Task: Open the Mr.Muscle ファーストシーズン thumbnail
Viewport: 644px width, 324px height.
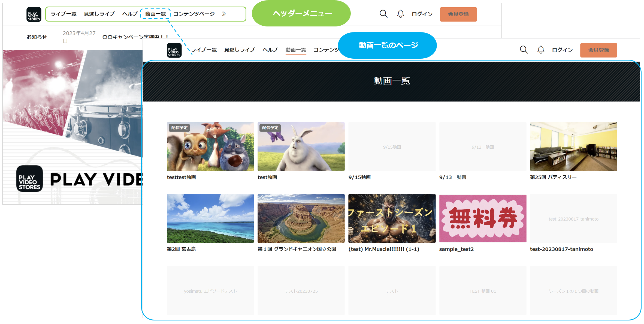Action: [392, 218]
